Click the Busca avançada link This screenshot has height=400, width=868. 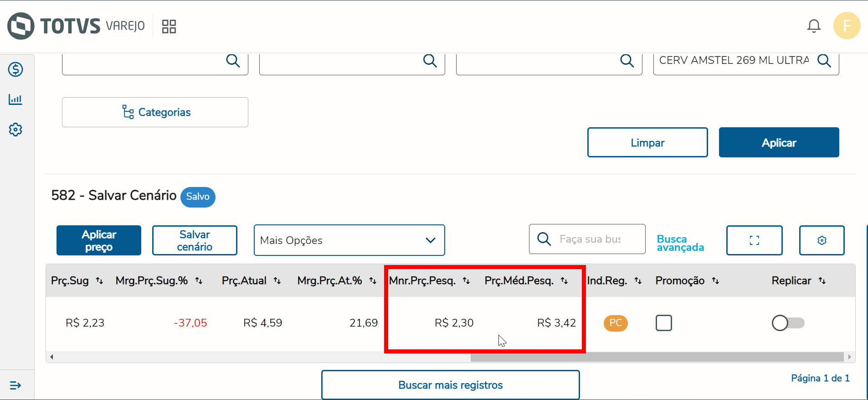click(x=680, y=243)
